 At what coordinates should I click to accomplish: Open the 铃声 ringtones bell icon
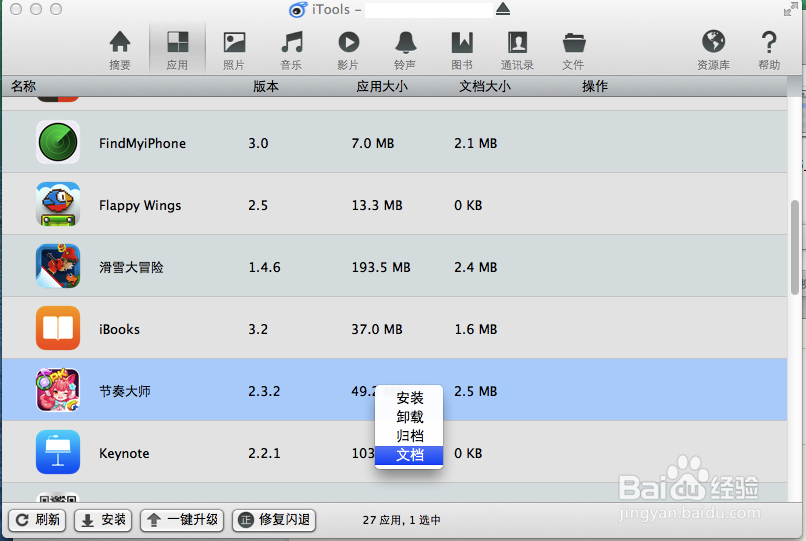pos(405,50)
